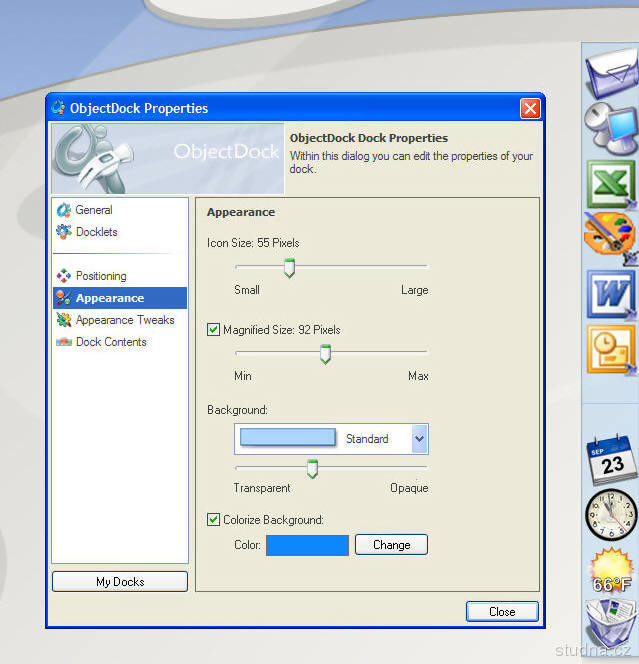Image resolution: width=639 pixels, height=664 pixels.
Task: Click the Positioning section icon
Action: pyautogui.click(x=64, y=276)
